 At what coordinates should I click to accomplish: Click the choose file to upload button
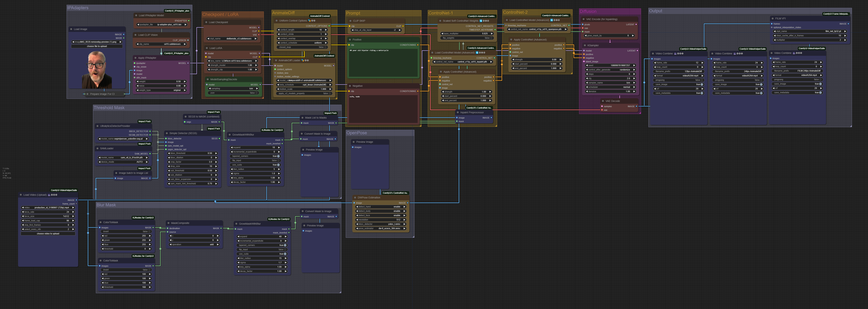[x=97, y=46]
